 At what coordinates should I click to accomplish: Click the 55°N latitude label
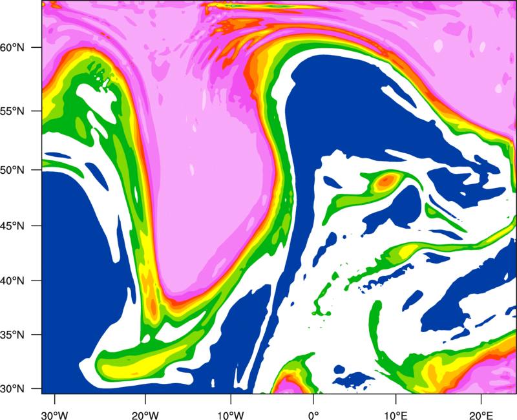pyautogui.click(x=12, y=111)
